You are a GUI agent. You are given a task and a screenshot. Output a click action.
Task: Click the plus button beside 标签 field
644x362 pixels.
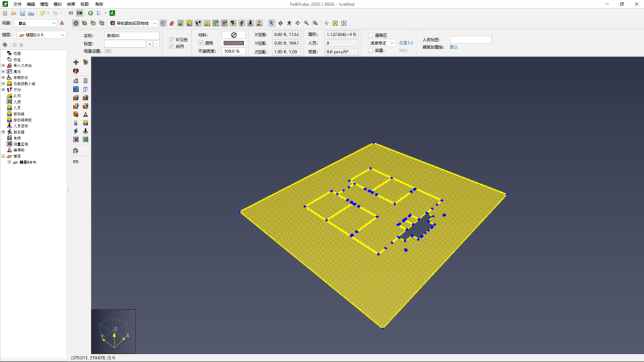150,44
